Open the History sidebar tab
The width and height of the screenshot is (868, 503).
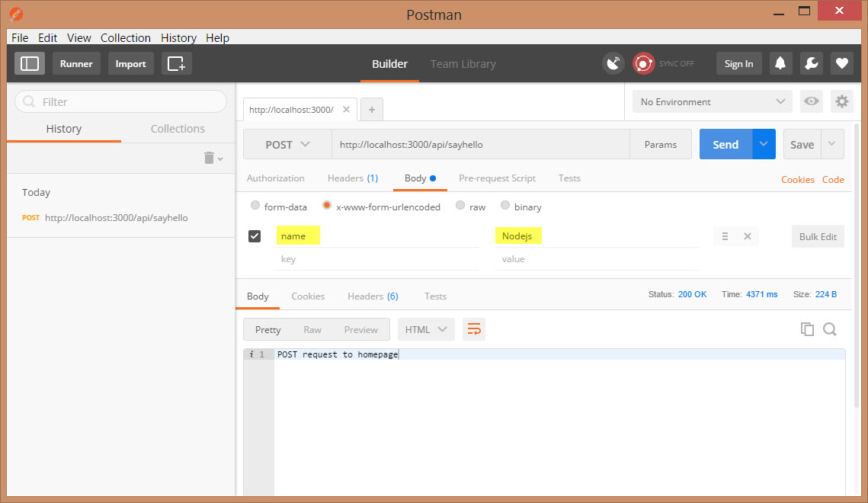64,128
